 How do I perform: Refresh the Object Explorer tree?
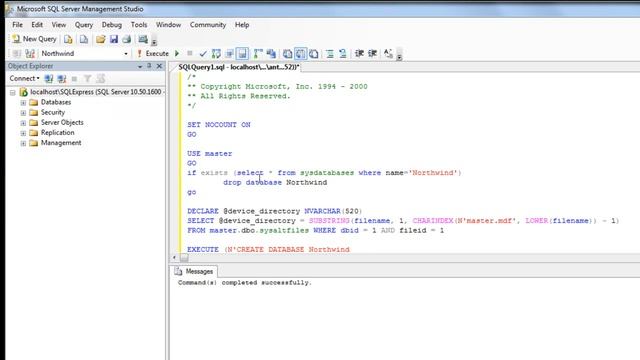[101, 78]
